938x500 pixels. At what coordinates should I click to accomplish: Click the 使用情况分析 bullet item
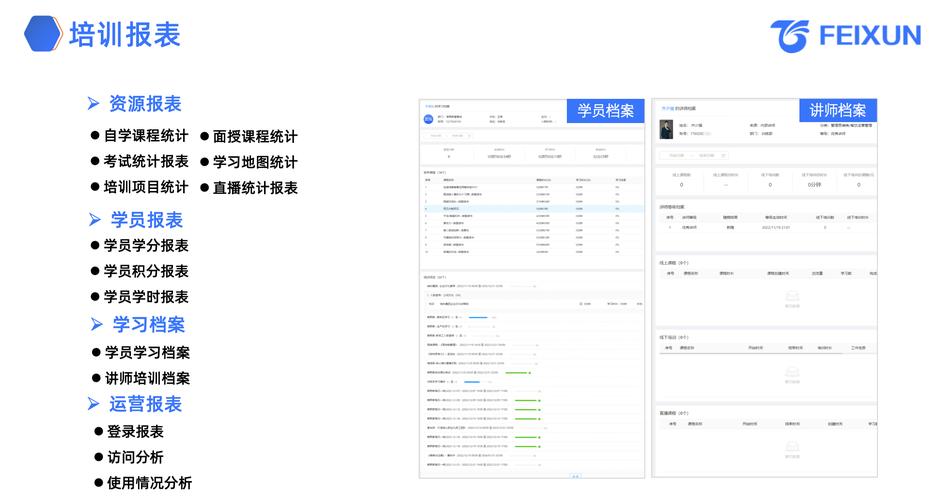pos(143,483)
